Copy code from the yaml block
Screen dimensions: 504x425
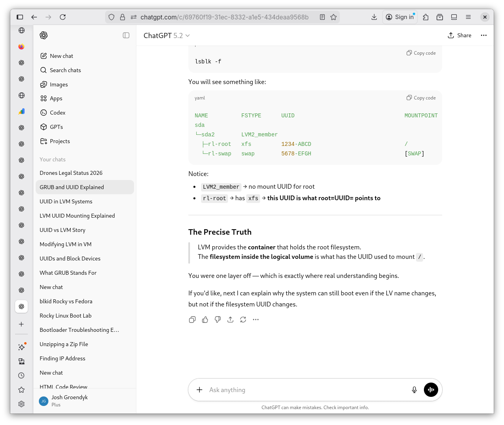421,98
